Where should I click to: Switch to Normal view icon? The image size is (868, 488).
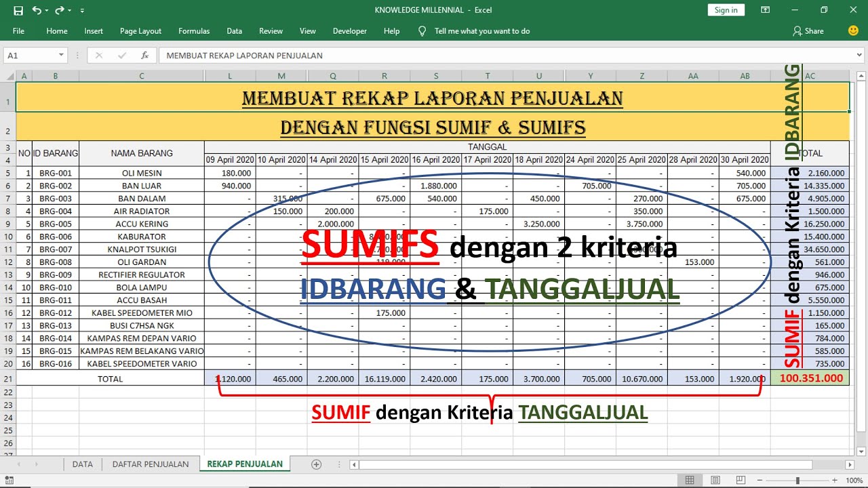[690, 481]
